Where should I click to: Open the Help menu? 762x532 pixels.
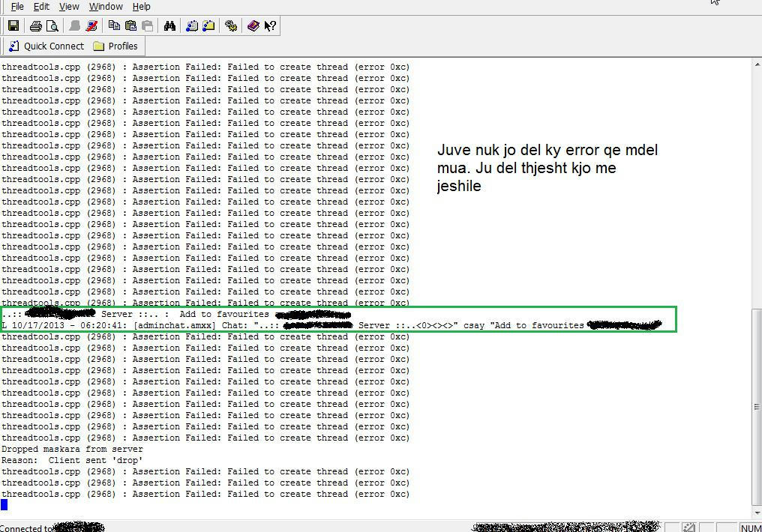tap(142, 7)
